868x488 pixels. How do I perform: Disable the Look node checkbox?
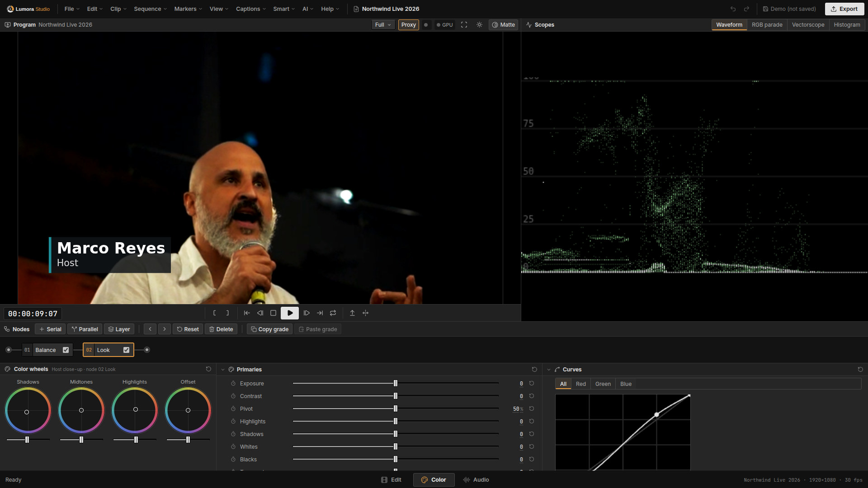point(126,350)
